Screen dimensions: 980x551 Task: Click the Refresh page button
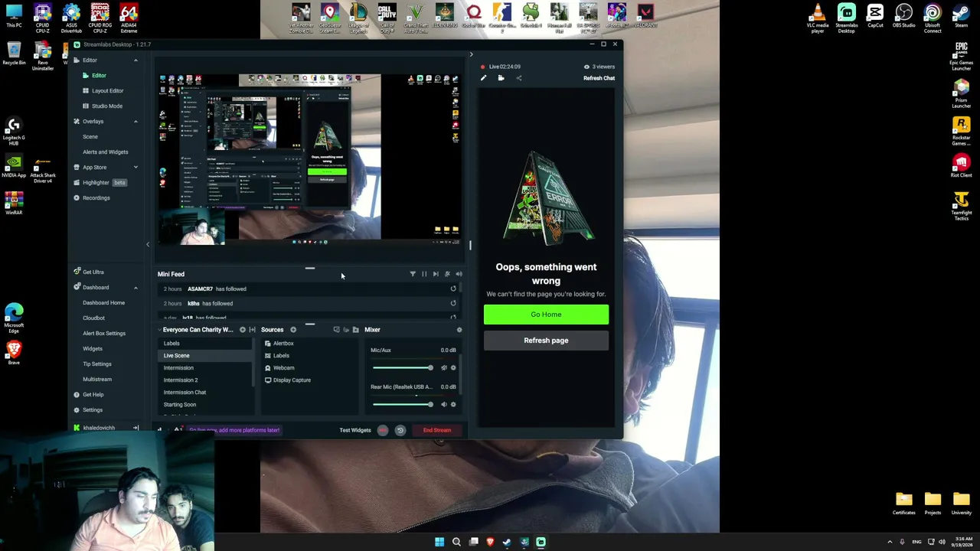(x=546, y=341)
